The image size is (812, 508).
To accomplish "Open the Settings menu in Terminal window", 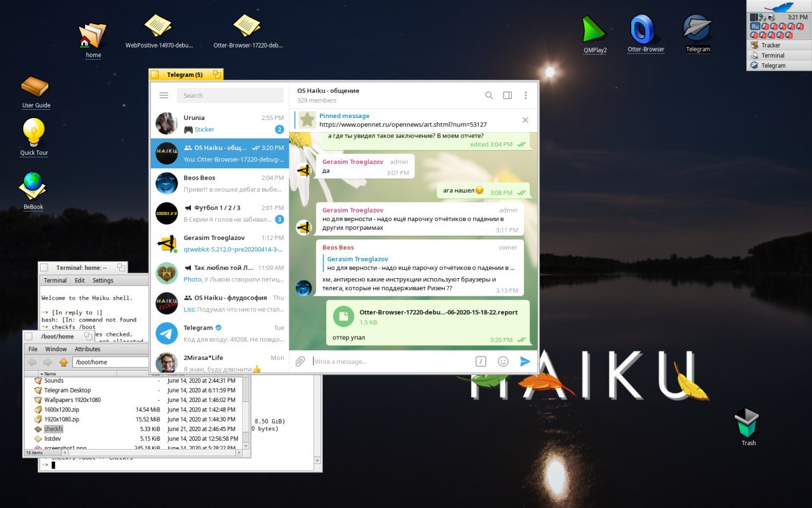I will (103, 280).
